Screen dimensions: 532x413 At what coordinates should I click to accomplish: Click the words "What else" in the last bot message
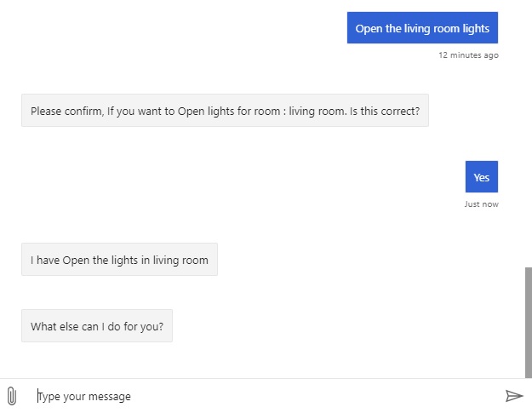(56, 326)
